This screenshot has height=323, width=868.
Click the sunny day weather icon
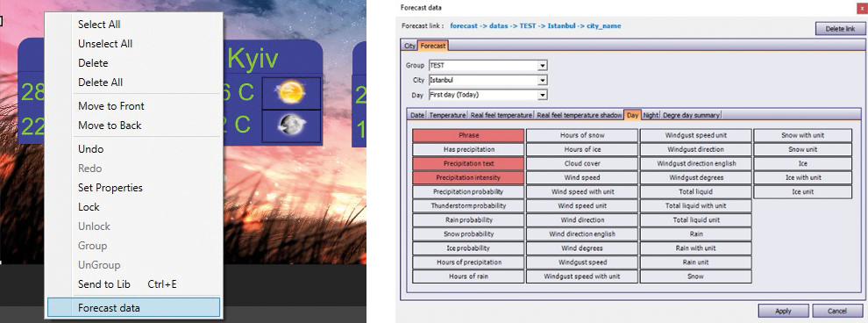[290, 92]
